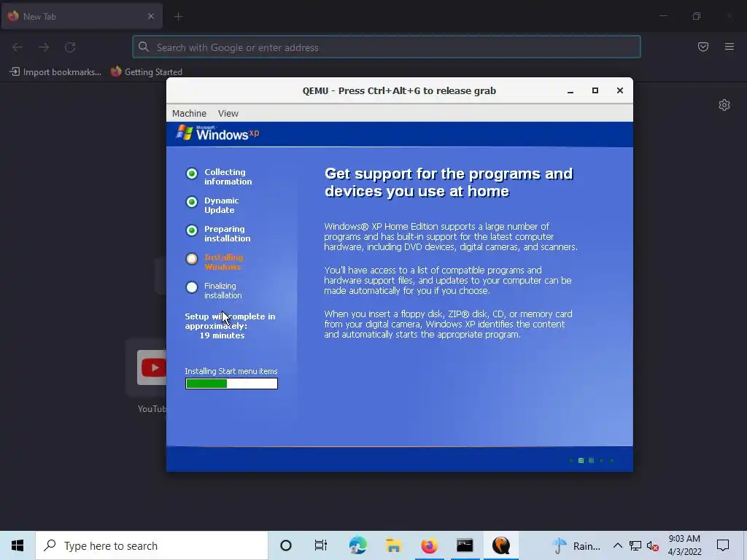
Task: Open the Pocket save icon
Action: [703, 47]
